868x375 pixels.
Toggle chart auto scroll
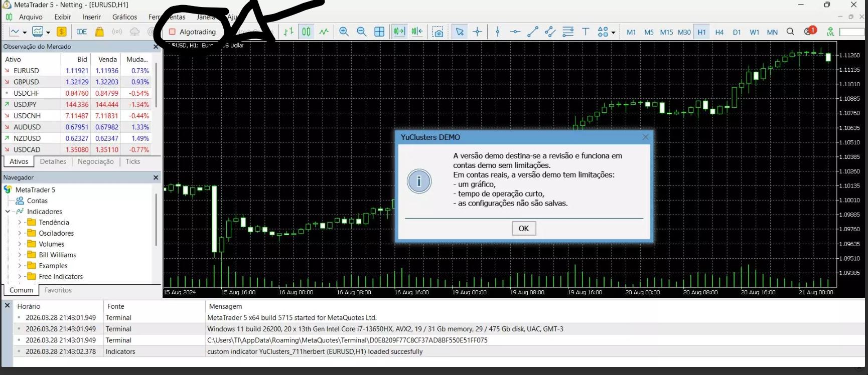point(399,32)
